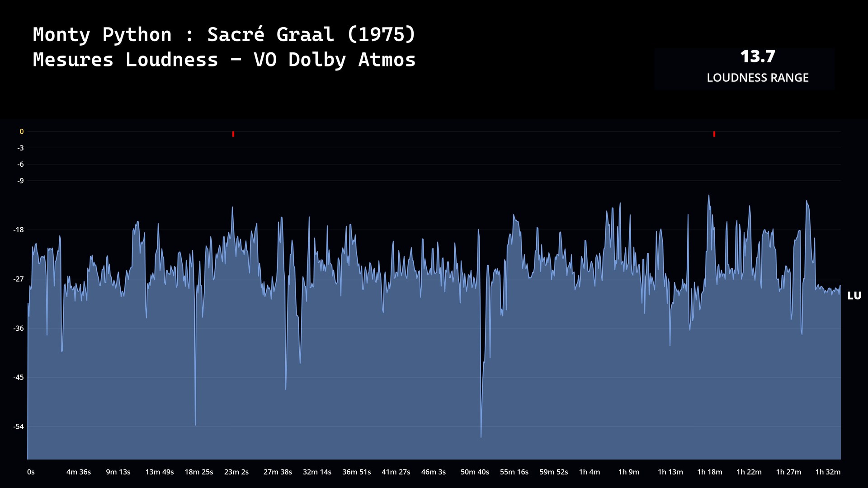Click the 18m 25s time label
Screen dimensions: 868x488
[199, 472]
